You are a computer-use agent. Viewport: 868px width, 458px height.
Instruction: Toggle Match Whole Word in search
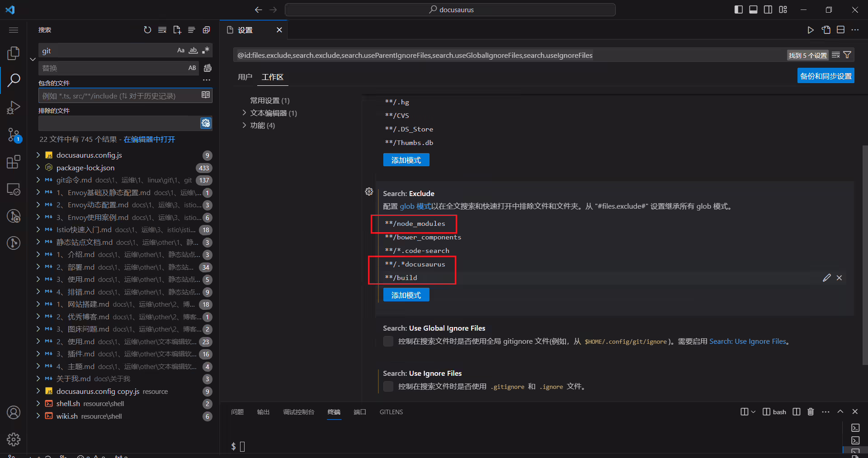tap(193, 50)
